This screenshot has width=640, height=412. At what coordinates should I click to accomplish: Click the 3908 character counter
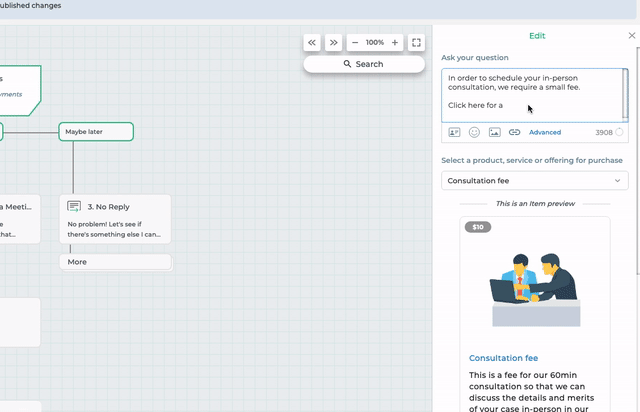tap(604, 132)
